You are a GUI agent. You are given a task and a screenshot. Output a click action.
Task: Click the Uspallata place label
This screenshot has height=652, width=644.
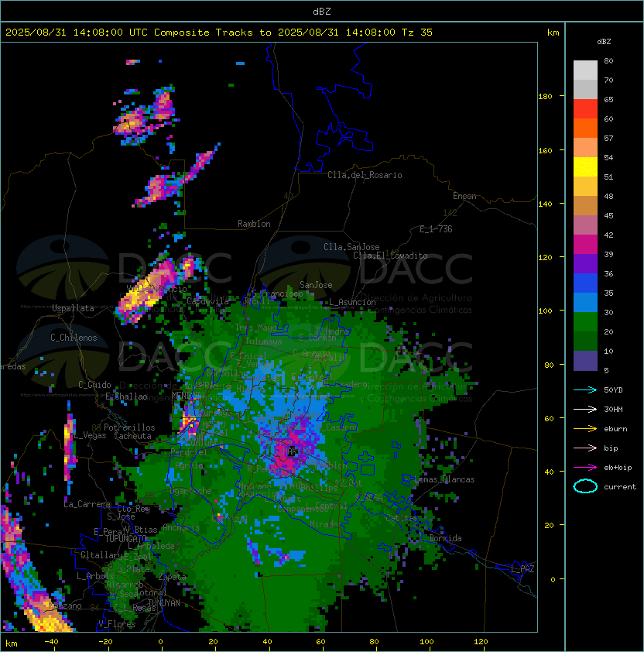(73, 308)
